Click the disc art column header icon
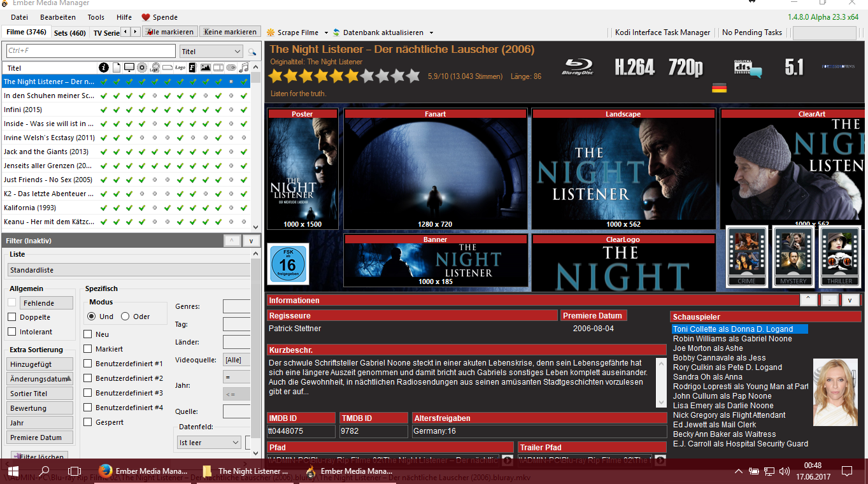868x484 pixels. 142,68
